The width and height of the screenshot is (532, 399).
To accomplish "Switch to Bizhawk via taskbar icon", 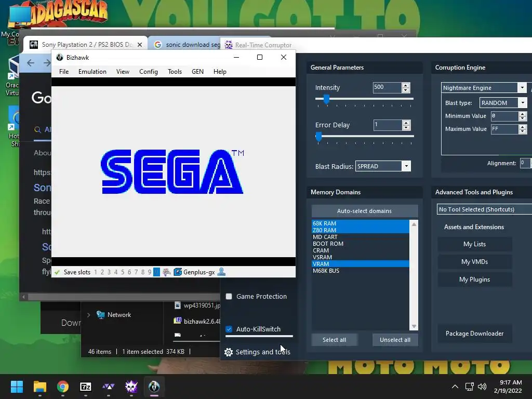I will pos(154,387).
